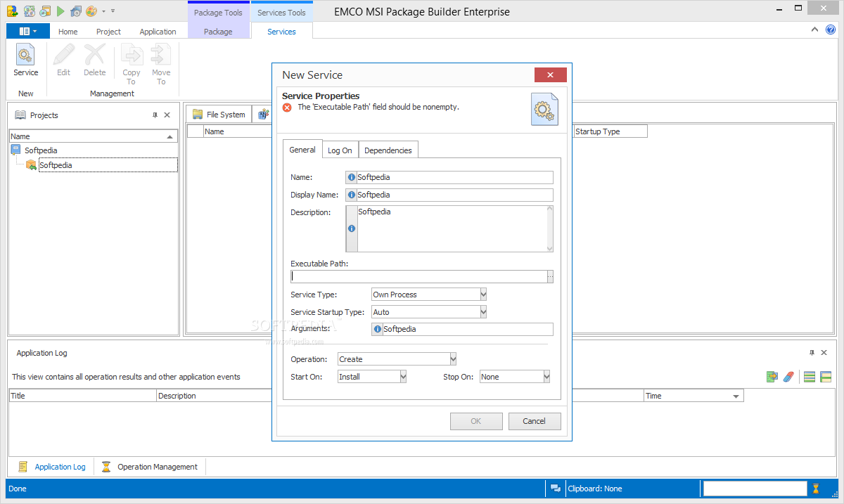Click the browse ellipsis button for Executable Path
Screen dimensions: 844x504
point(550,277)
